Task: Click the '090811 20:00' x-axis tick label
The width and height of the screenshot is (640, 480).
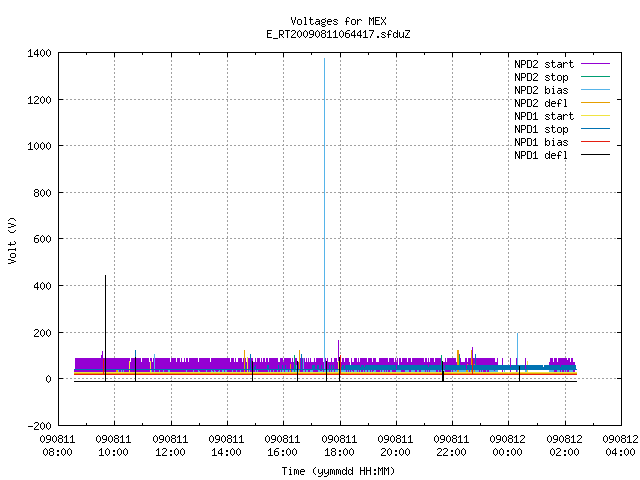Action: click(396, 446)
